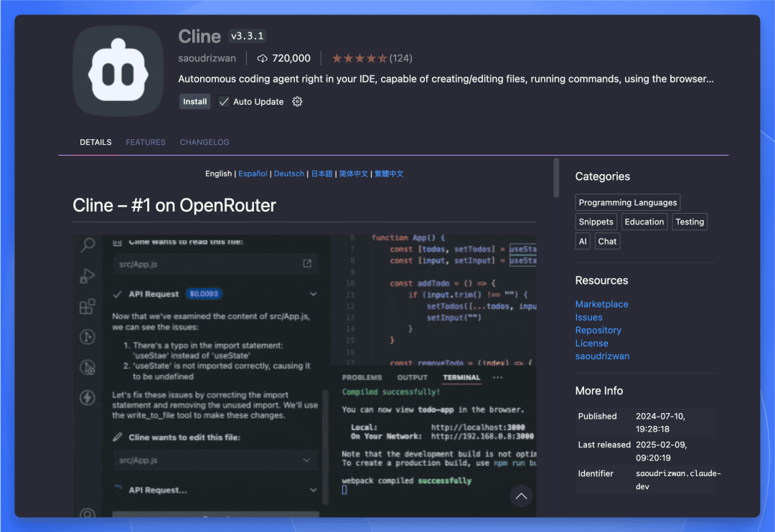The width and height of the screenshot is (775, 532).
Task: Toggle the Auto Update checkbox
Action: [224, 102]
